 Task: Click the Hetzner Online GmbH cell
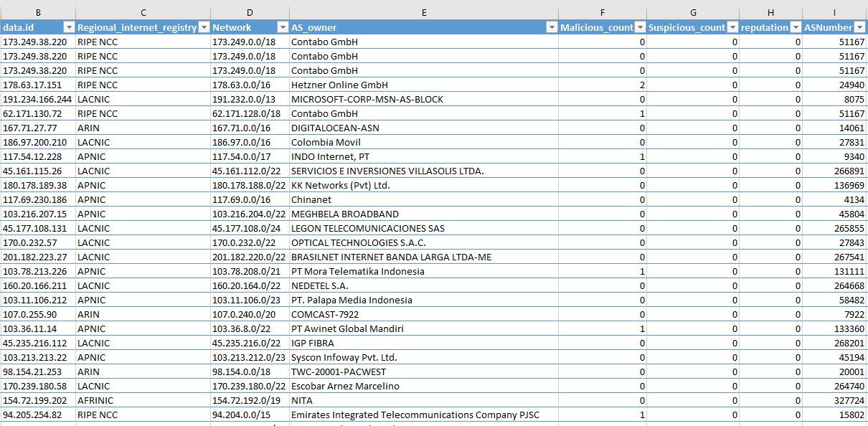pos(424,85)
